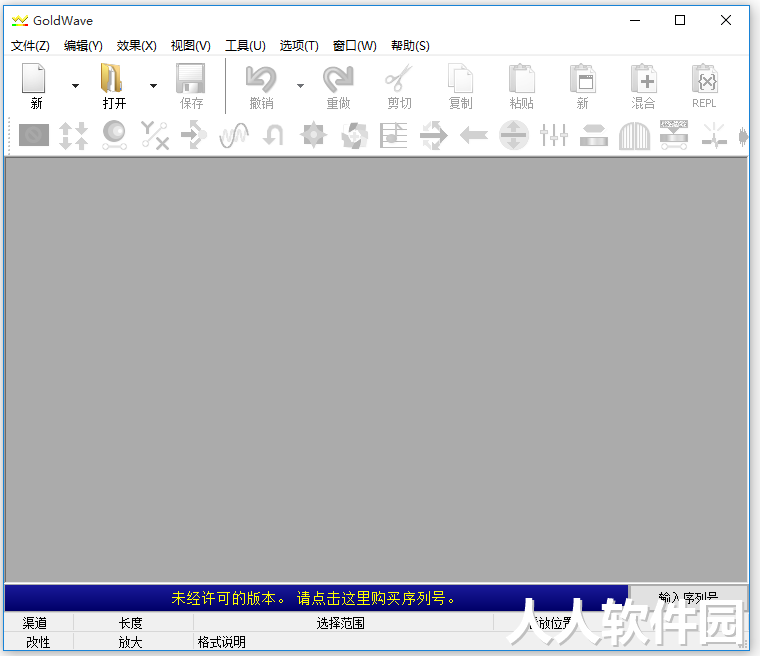The image size is (760, 656).
Task: Expand the Open file dropdown arrow
Action: (x=153, y=86)
